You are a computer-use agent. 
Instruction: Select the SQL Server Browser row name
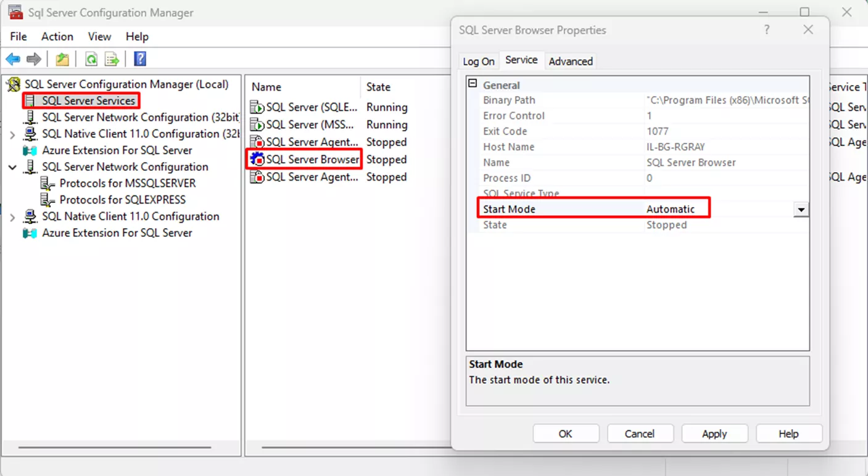coord(312,160)
